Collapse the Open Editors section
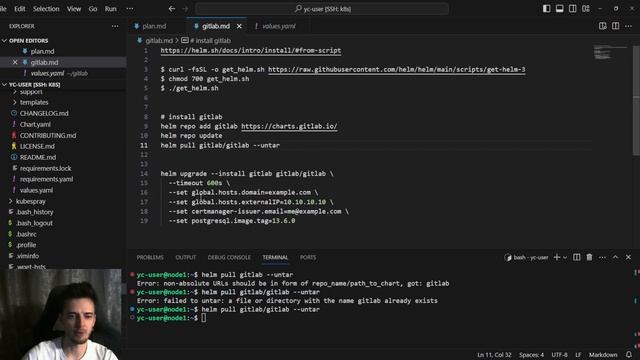The width and height of the screenshot is (640, 360). click(x=28, y=41)
